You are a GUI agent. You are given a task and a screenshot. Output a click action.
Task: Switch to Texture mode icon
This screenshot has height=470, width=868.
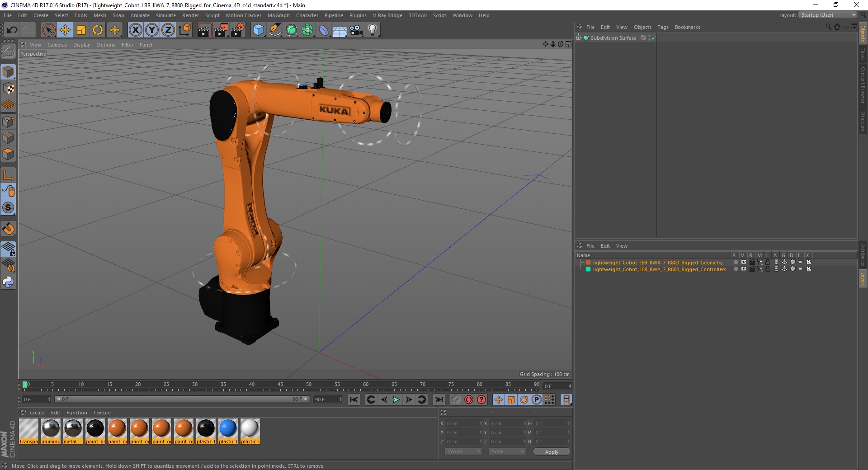click(x=8, y=89)
